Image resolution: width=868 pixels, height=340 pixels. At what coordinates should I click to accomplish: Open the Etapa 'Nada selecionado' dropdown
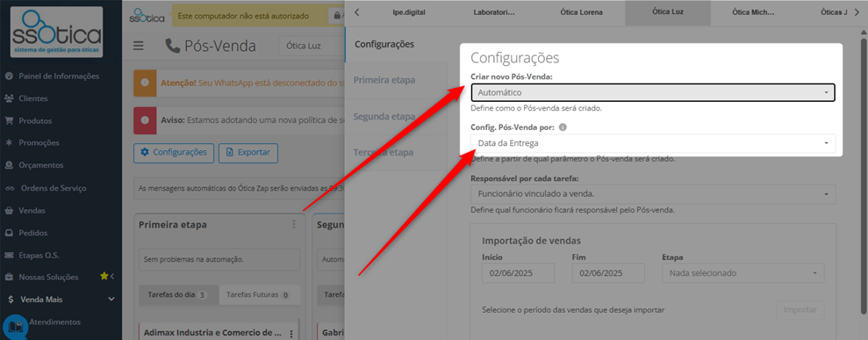coord(742,273)
